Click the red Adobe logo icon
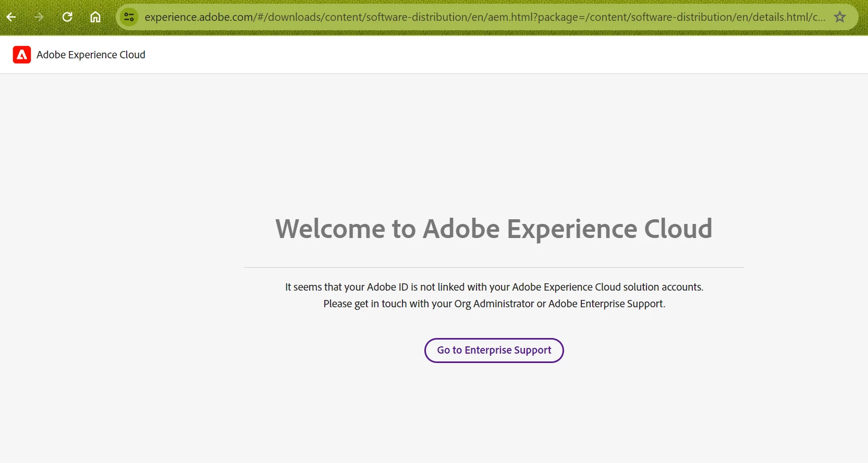Image resolution: width=868 pixels, height=463 pixels. (x=22, y=55)
